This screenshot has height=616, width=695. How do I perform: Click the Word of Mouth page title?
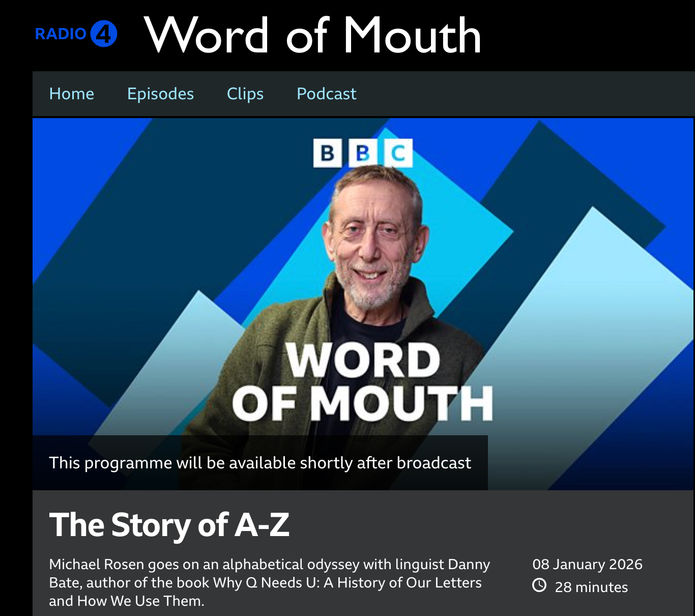pyautogui.click(x=313, y=35)
